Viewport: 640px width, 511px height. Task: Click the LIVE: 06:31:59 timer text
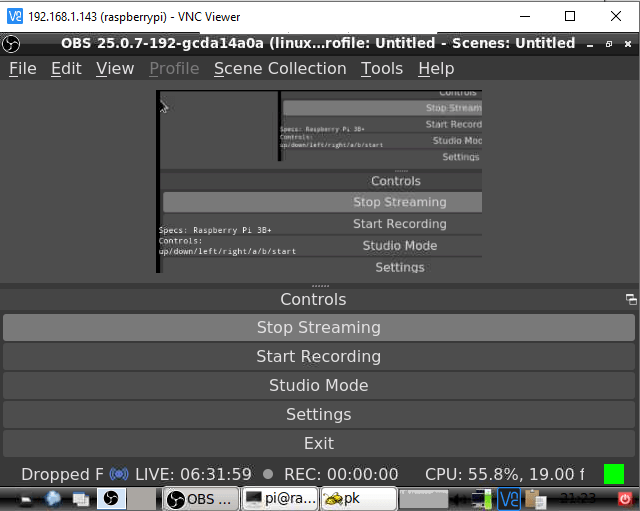pos(193,474)
